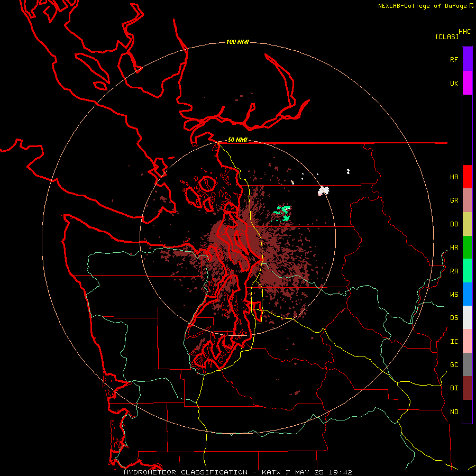Click the KATX radar site identifier
The image size is (476, 476).
(271, 472)
